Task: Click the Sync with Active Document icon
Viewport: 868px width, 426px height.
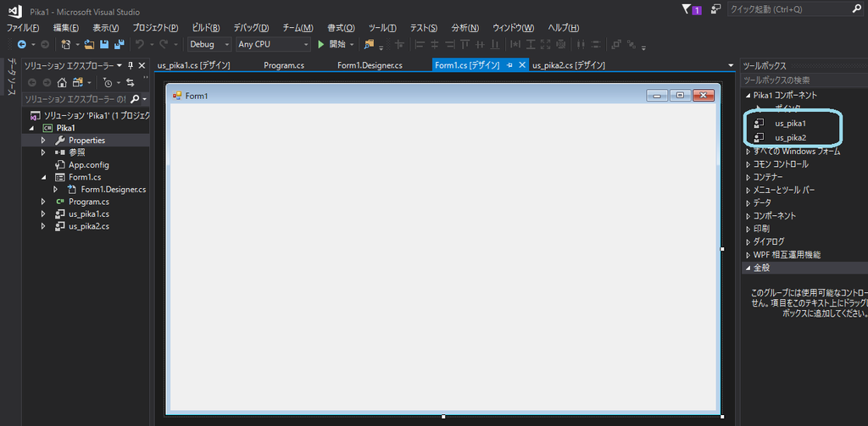Action: pyautogui.click(x=130, y=82)
